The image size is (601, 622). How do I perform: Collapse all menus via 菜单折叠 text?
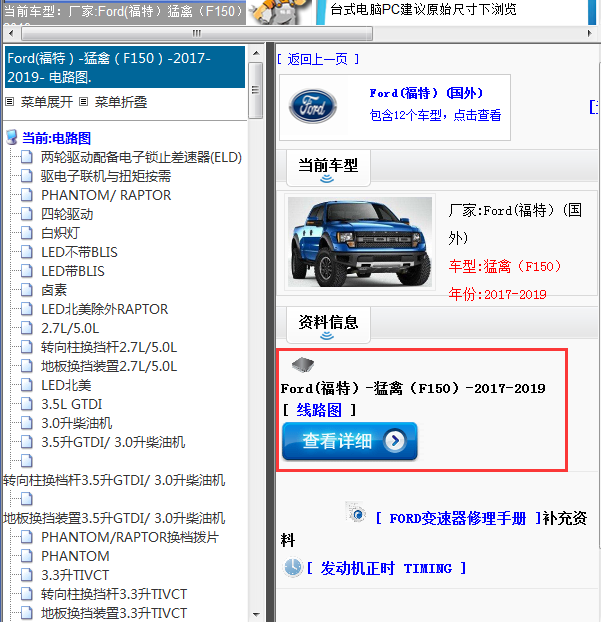click(121, 102)
